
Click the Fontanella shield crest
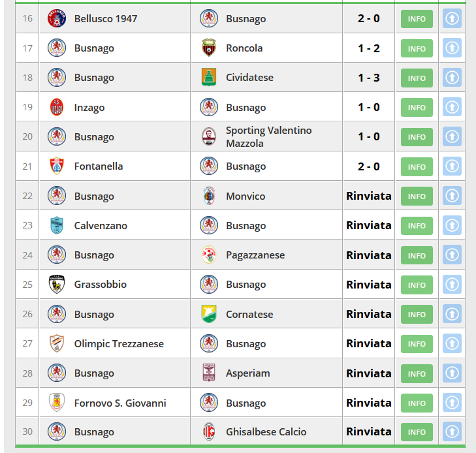coord(57,166)
